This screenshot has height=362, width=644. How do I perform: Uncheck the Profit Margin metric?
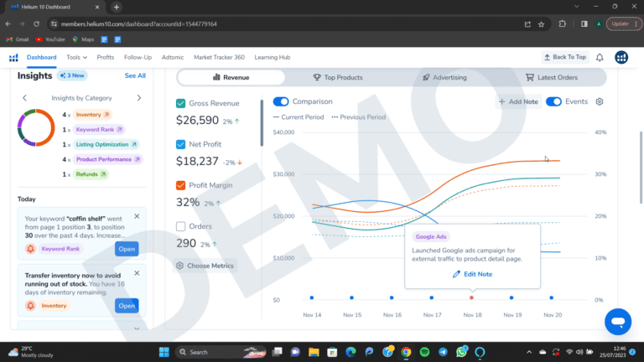[180, 185]
